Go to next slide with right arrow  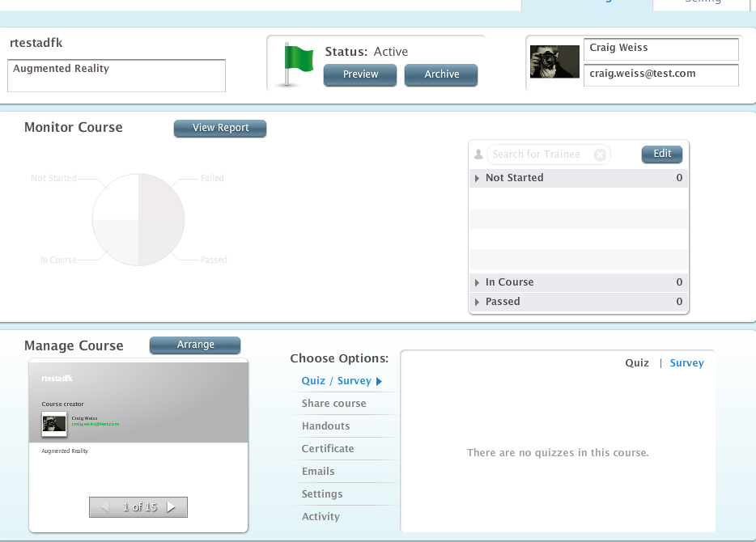[171, 507]
